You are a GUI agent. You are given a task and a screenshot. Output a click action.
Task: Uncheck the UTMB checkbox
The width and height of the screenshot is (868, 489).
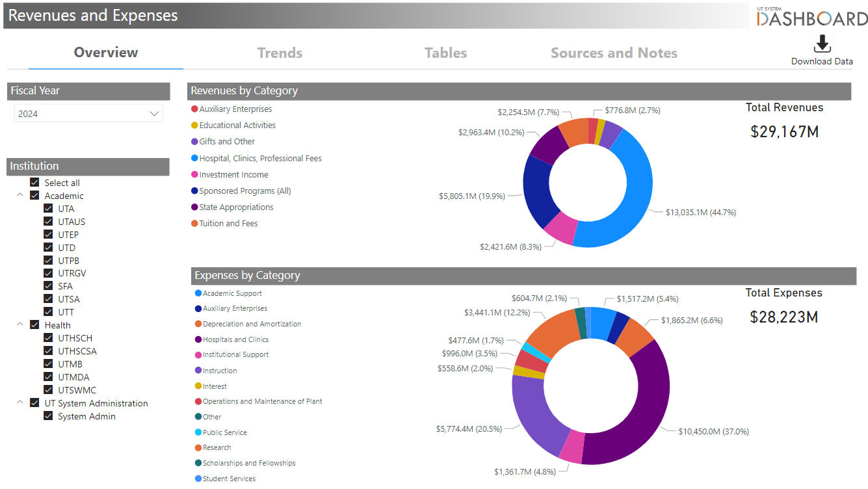point(48,363)
